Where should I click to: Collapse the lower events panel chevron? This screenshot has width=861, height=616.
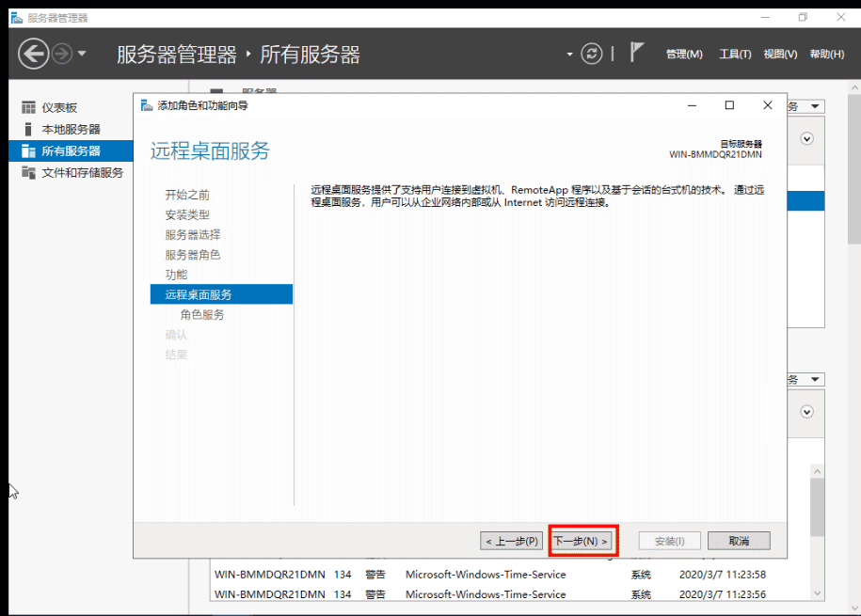pyautogui.click(x=806, y=411)
